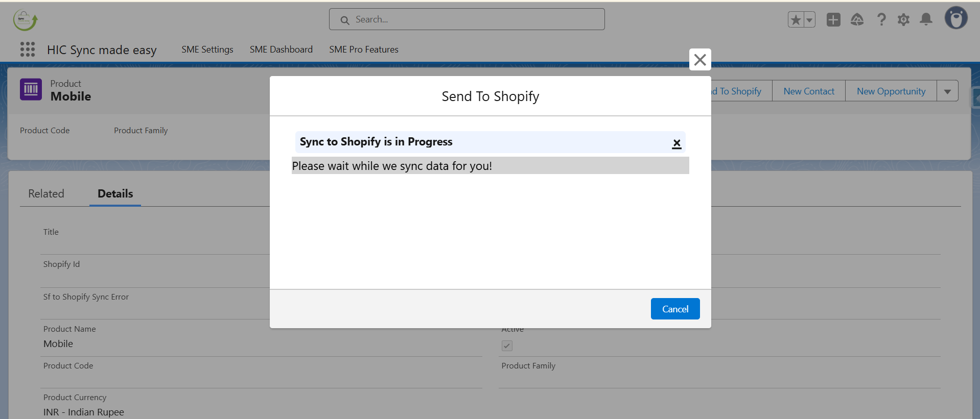980x419 pixels.
Task: Click Cancel in Send To Shopify dialog
Action: pos(675,309)
